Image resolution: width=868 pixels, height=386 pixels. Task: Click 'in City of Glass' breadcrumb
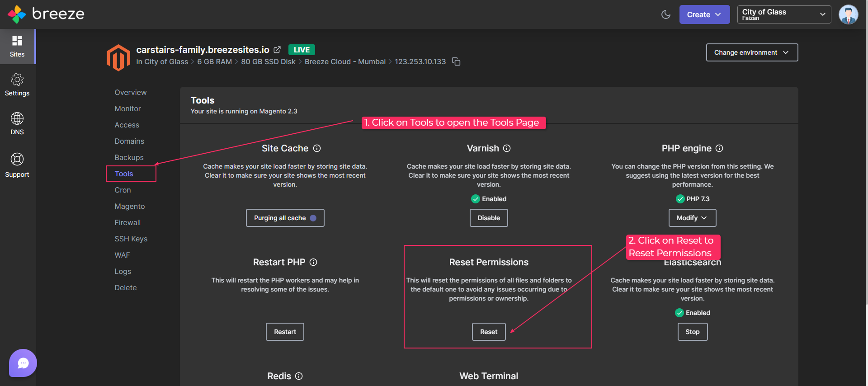pyautogui.click(x=162, y=61)
